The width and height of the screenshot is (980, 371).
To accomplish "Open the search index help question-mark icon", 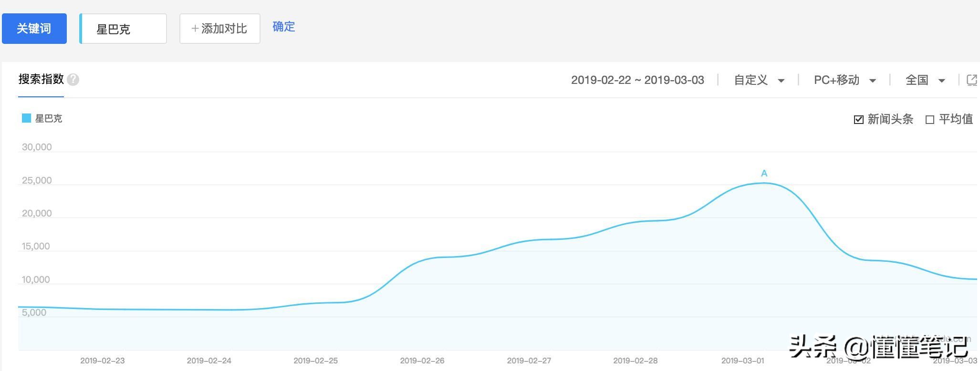I will tap(73, 80).
